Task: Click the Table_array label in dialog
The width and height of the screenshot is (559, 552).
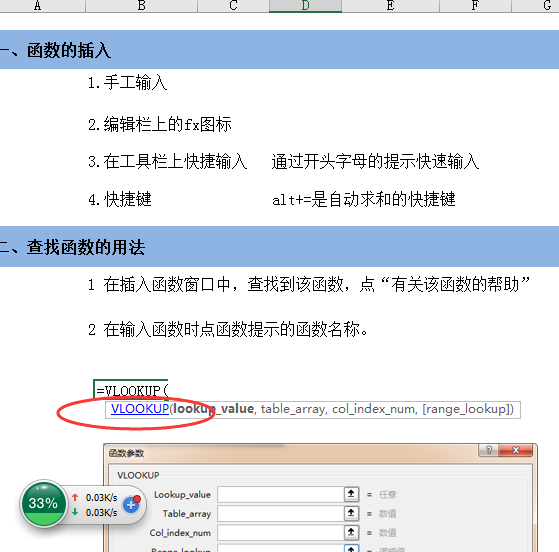Action: [x=187, y=514]
